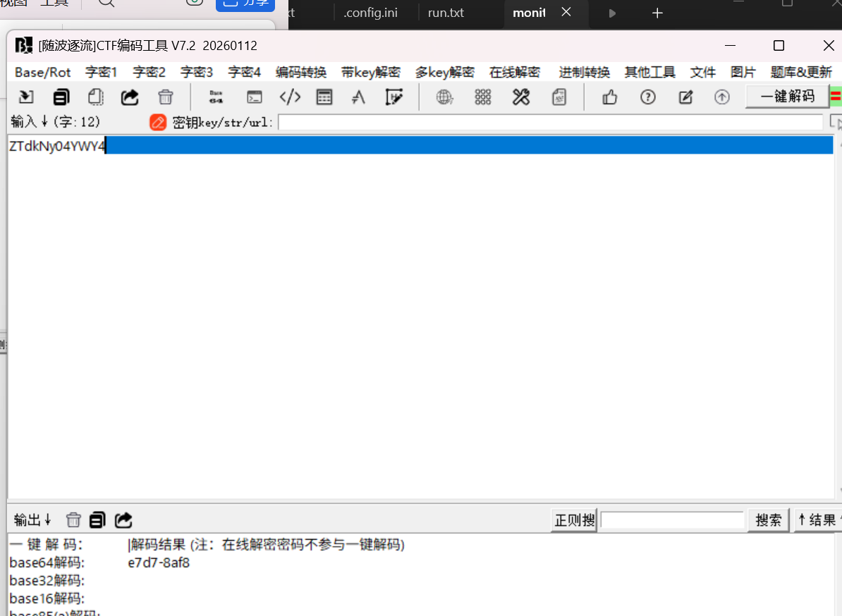Click the output trash icon
842x616 pixels.
(73, 520)
